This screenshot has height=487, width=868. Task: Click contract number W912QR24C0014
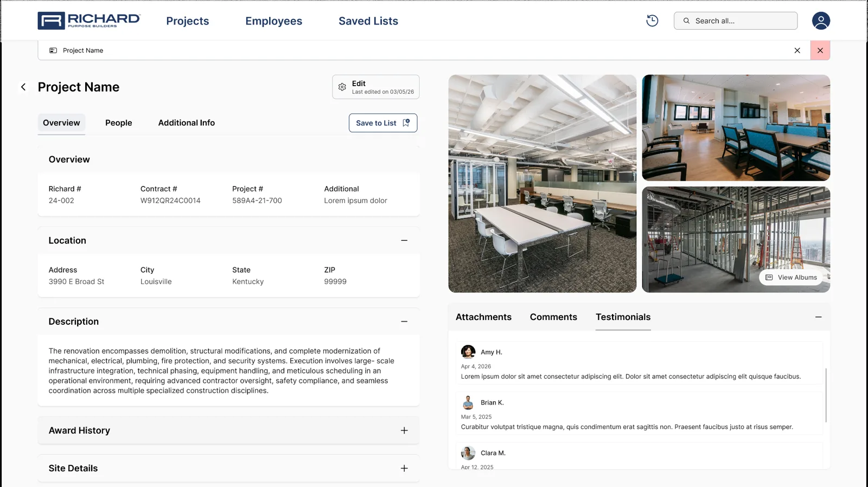170,201
